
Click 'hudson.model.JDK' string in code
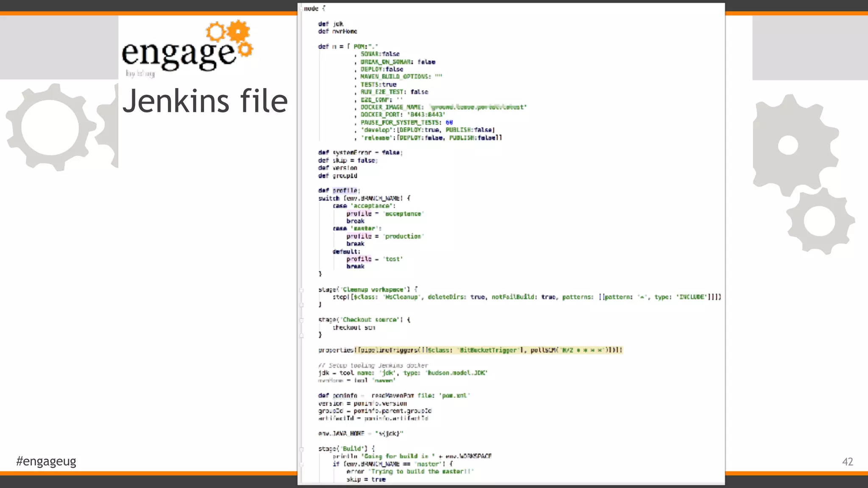[457, 373]
